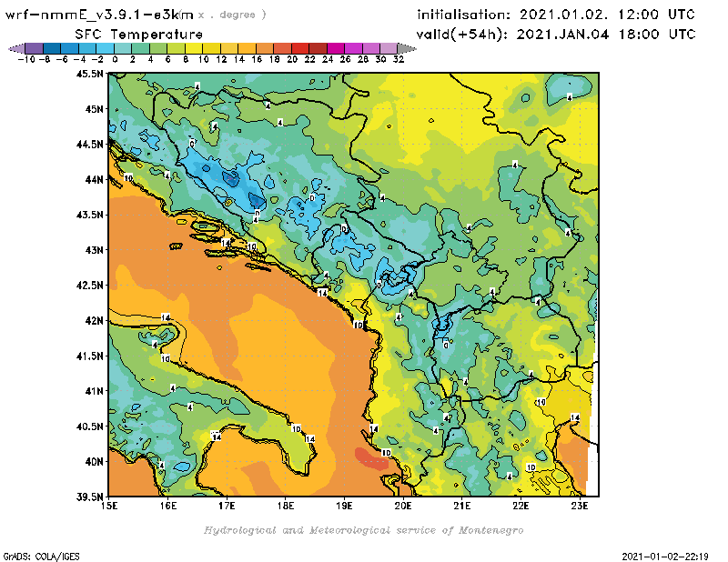Click the longitude label '15E'
Screen dimensions: 728x562
[x=109, y=506]
